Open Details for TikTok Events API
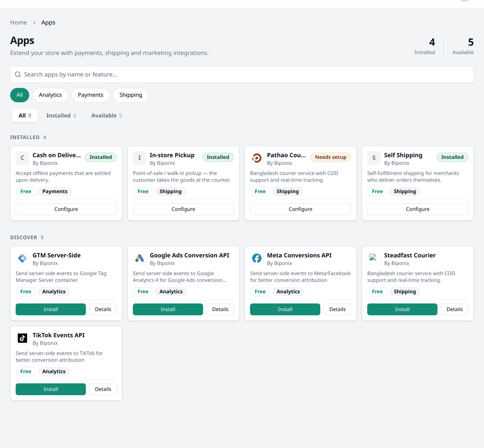 tap(103, 389)
